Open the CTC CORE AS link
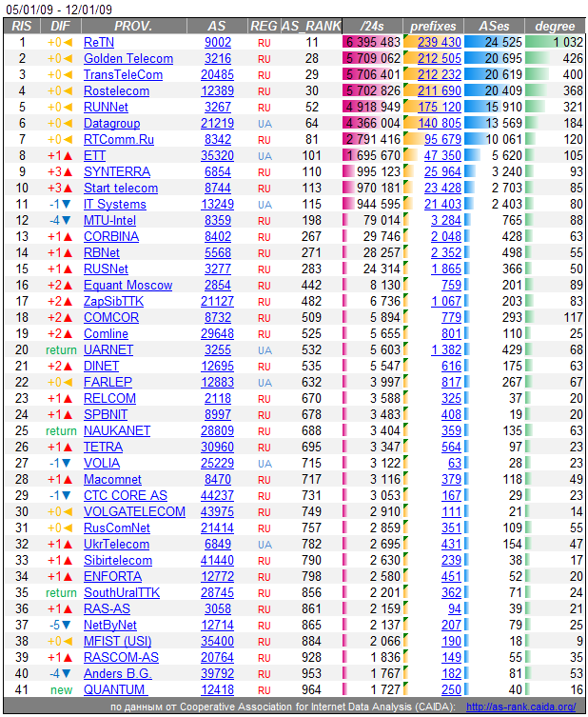The height and width of the screenshot is (717, 588). point(126,496)
